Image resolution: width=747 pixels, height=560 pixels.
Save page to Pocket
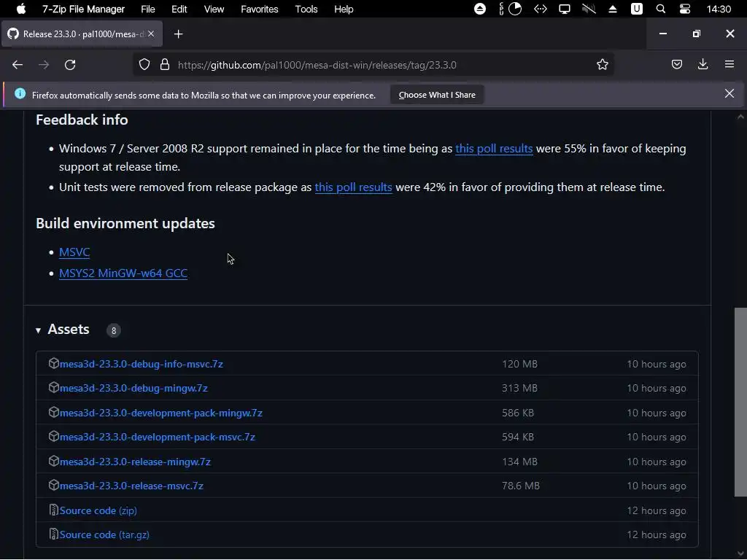(677, 64)
